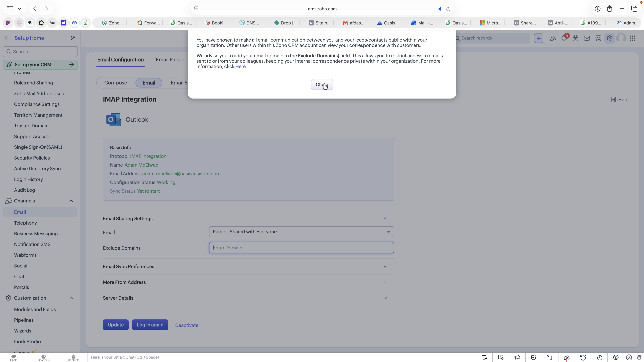
Task: Expand the Email Sync Preferences section
Action: point(385,267)
